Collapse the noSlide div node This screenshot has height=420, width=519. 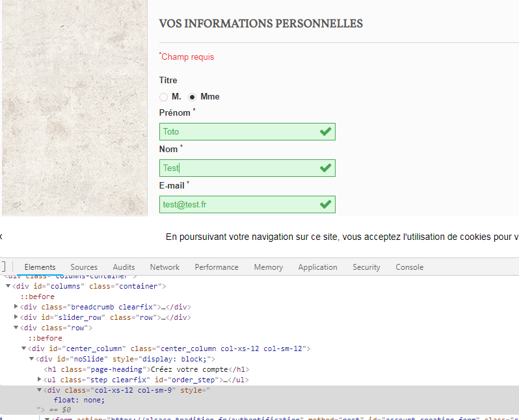(31, 359)
